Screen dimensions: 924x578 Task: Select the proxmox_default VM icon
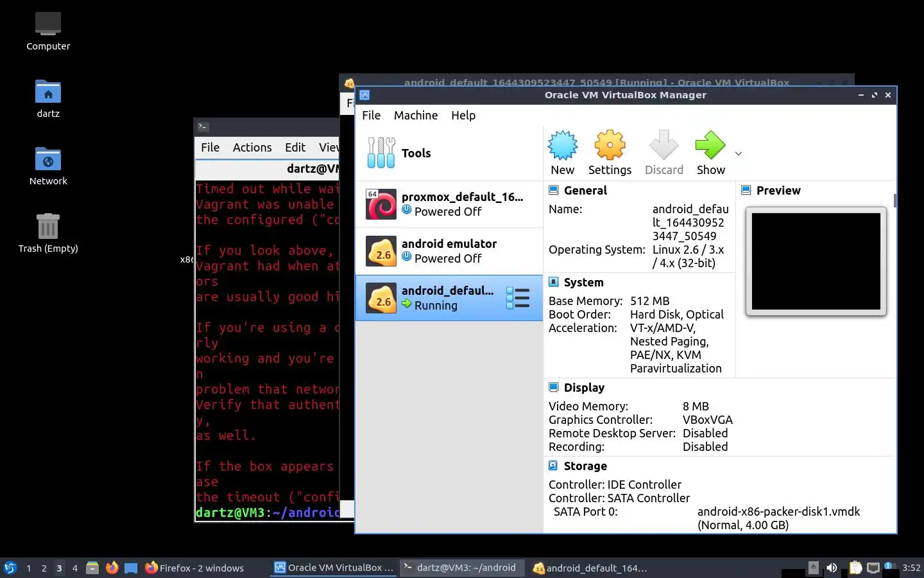pos(381,204)
